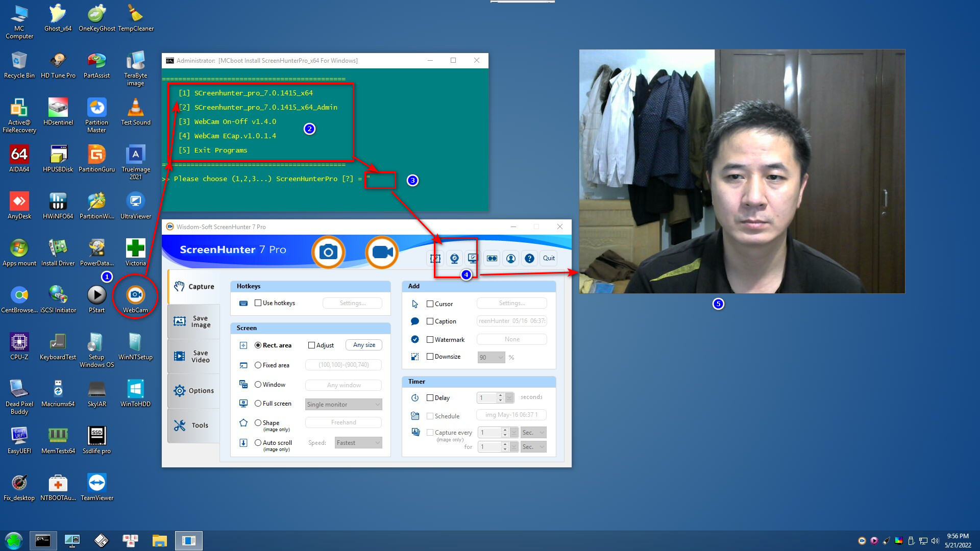Screen dimensions: 980x551
Task: Select the Fixed area radio option
Action: pyautogui.click(x=258, y=365)
